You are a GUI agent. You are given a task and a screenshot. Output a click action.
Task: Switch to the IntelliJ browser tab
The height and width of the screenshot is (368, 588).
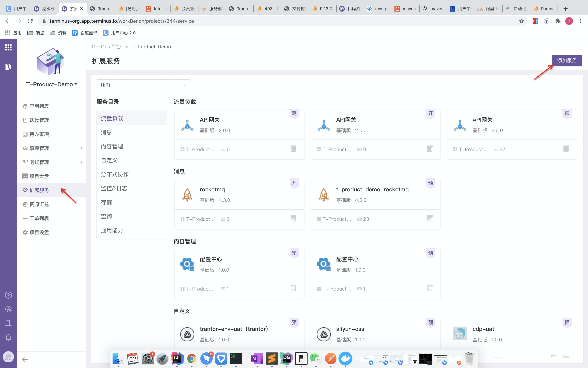coord(157,9)
